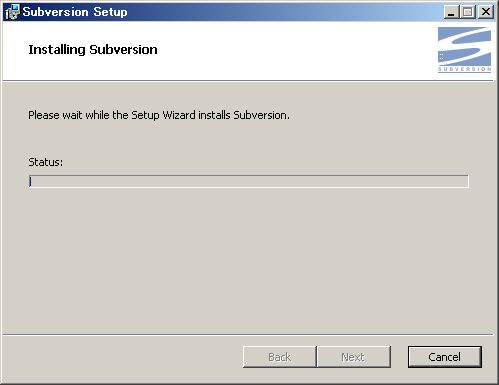Image resolution: width=499 pixels, height=385 pixels.
Task: Click the installation progress bar
Action: tap(249, 181)
